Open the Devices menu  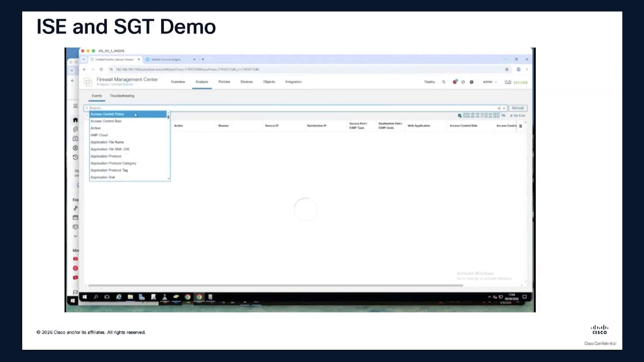[247, 82]
